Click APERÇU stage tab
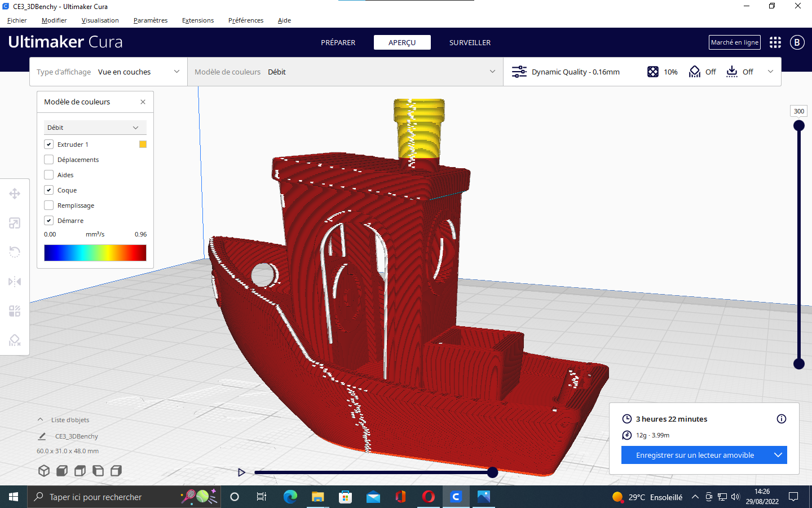 (402, 42)
